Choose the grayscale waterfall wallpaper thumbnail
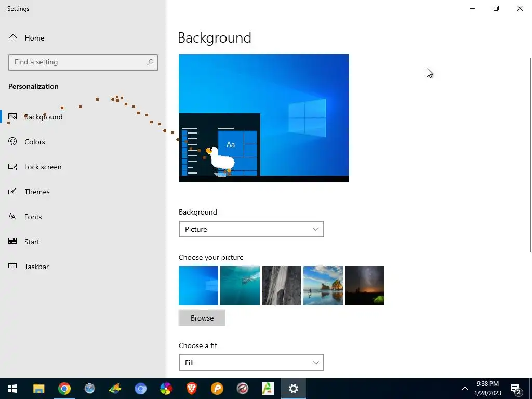The image size is (532, 399). pyautogui.click(x=282, y=286)
